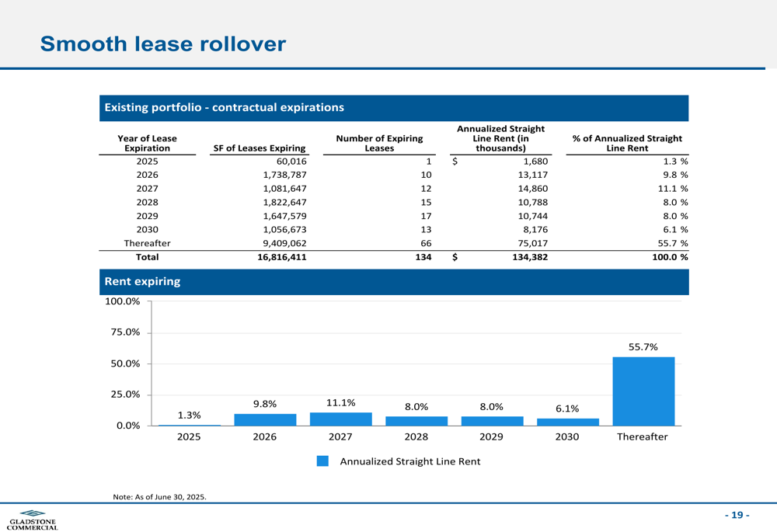Image resolution: width=777 pixels, height=532 pixels.
Task: Click the "Existing portfolio - contractual expirations" header
Action: (x=394, y=108)
